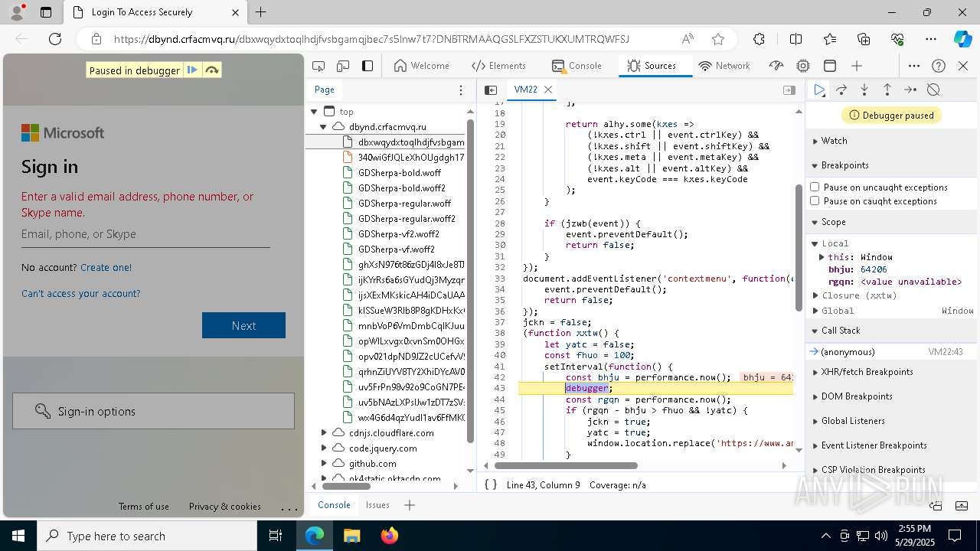Refresh the browser page
Image resolution: width=980 pixels, height=551 pixels.
55,39
